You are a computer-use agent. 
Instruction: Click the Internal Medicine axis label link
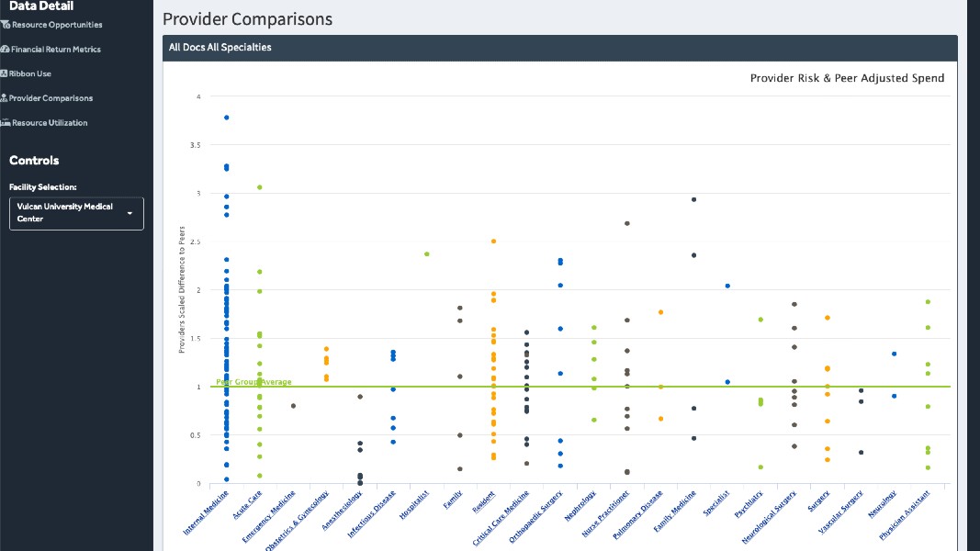pos(207,512)
